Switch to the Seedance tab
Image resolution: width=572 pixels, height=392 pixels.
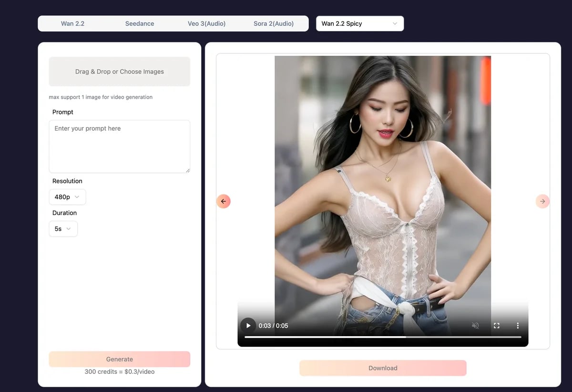[x=139, y=23]
